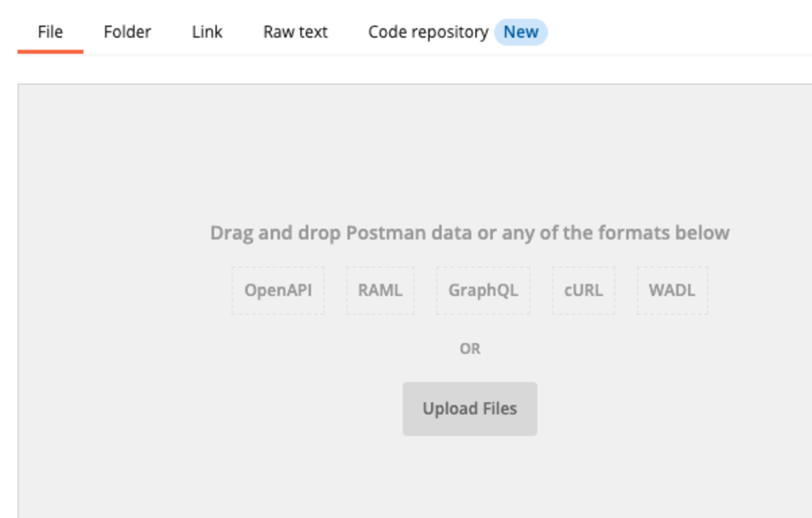Click the OR separator label
The image size is (812, 518).
[470, 348]
